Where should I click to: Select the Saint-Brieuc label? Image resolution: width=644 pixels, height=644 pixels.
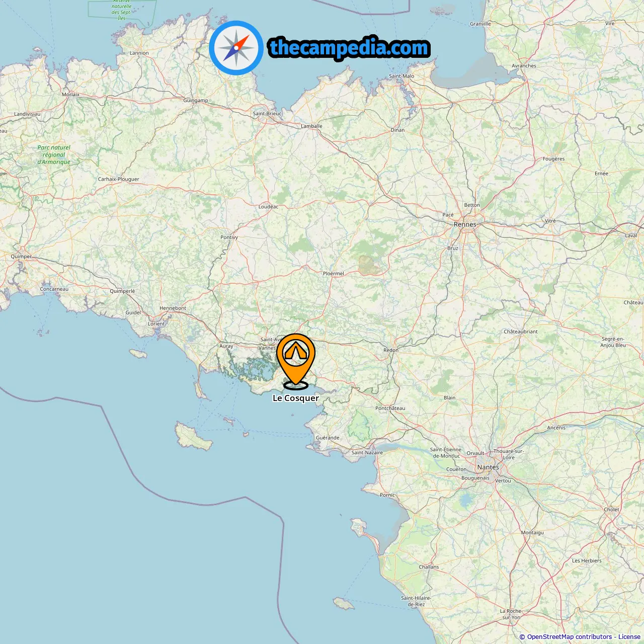[267, 114]
